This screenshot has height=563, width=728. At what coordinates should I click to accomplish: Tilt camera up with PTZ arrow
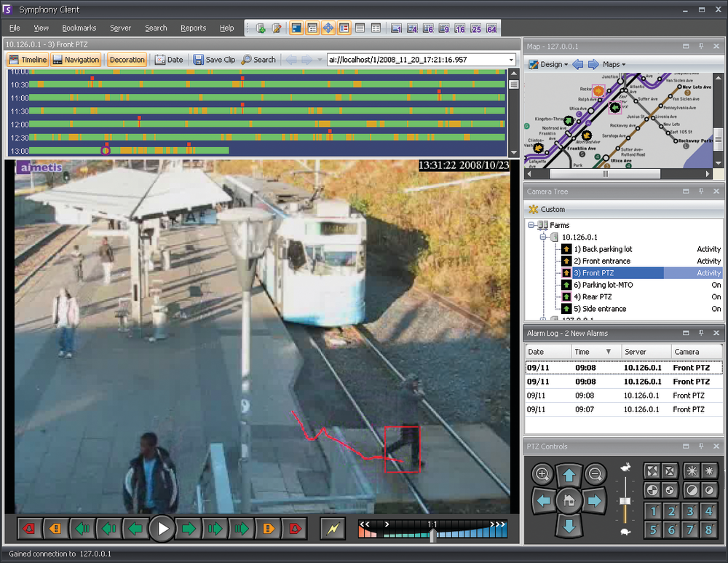point(569,476)
